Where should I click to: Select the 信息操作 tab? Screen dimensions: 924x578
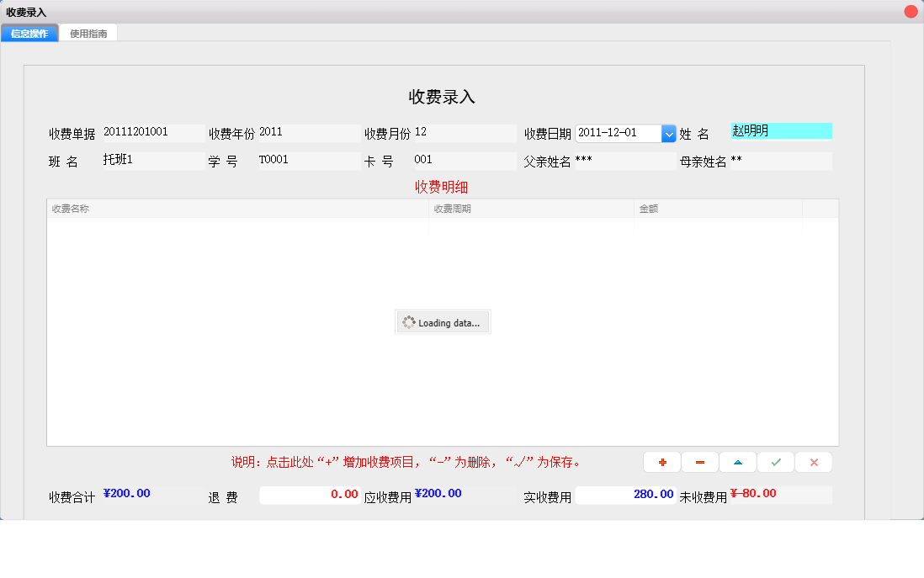pyautogui.click(x=29, y=34)
